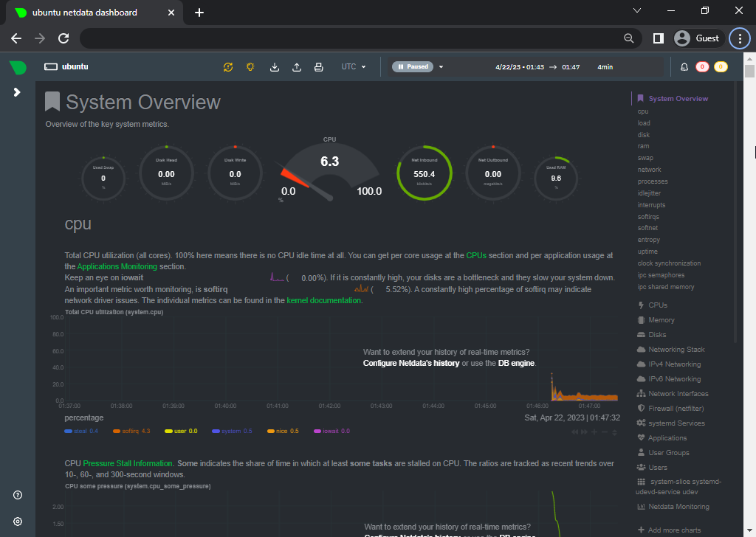Reload the page with browser refresh icon

(x=63, y=38)
